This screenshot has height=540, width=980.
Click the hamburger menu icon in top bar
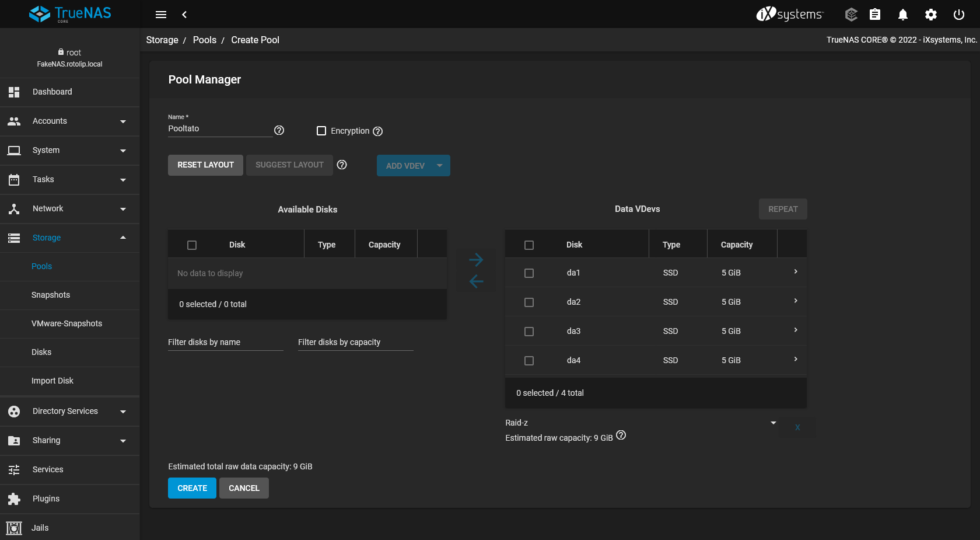coord(161,15)
